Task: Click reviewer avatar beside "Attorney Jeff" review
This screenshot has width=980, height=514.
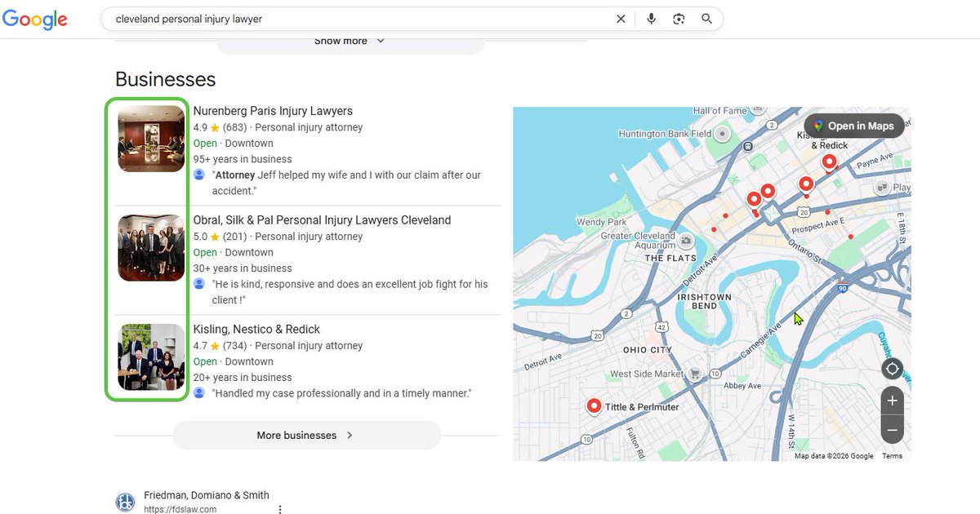Action: tap(199, 175)
